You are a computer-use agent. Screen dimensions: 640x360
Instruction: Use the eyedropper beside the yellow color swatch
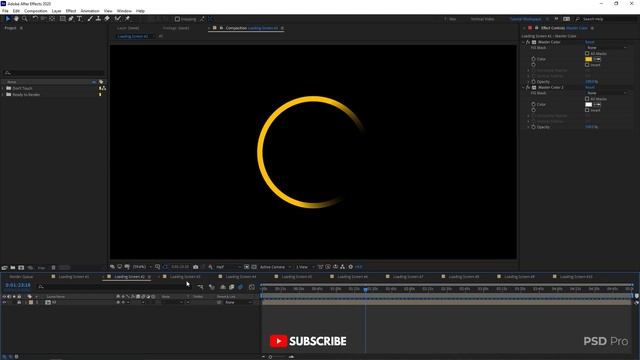click(597, 59)
